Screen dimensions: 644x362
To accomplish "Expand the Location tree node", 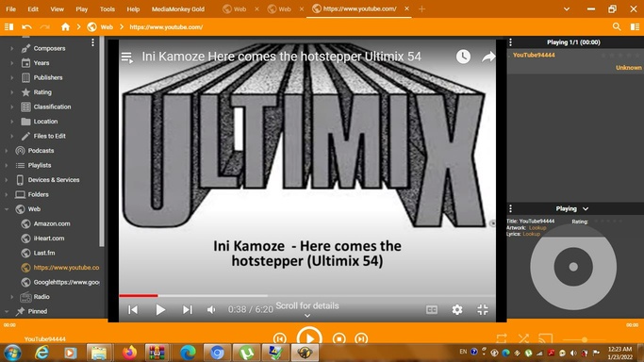I will [x=12, y=122].
